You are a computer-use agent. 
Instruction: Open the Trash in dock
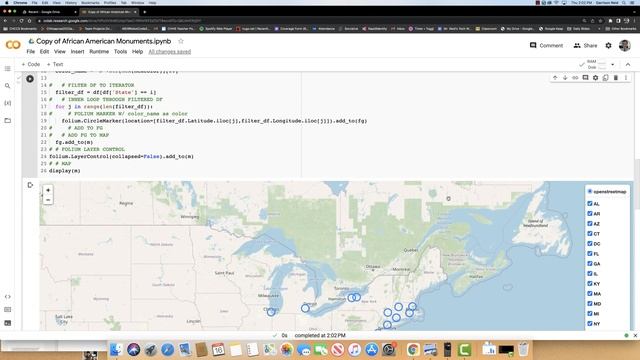[x=523, y=349]
